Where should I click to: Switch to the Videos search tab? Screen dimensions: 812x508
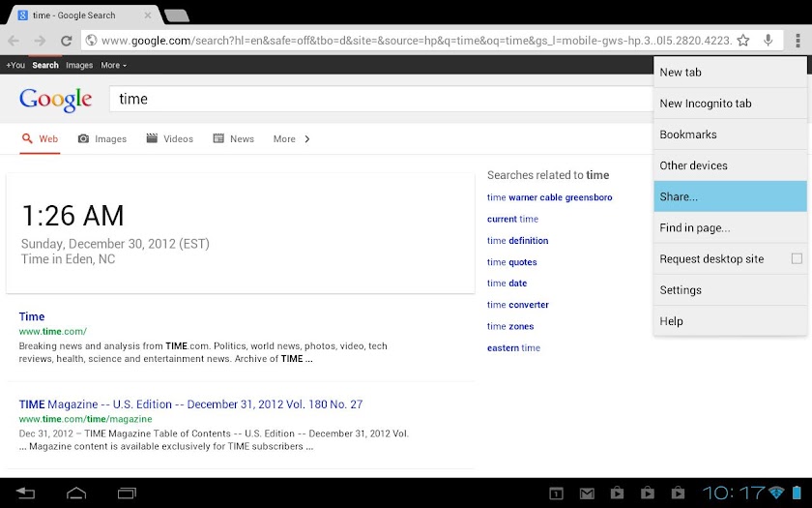pos(169,139)
